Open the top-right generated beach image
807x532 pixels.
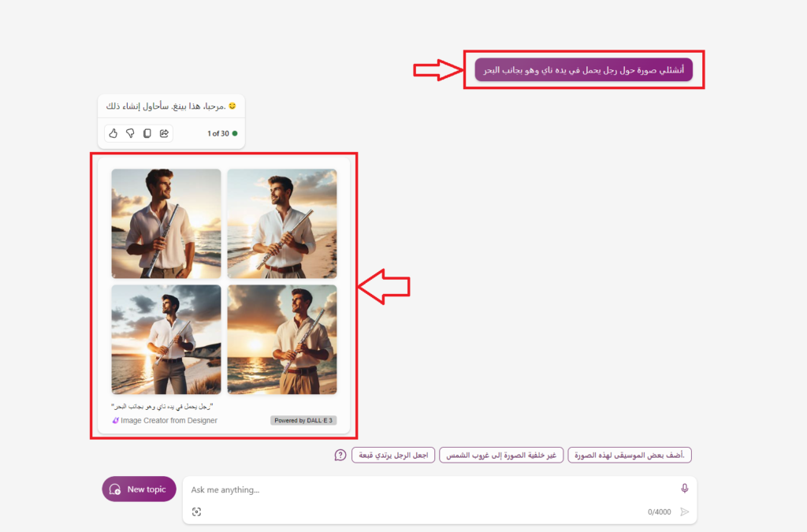(282, 223)
